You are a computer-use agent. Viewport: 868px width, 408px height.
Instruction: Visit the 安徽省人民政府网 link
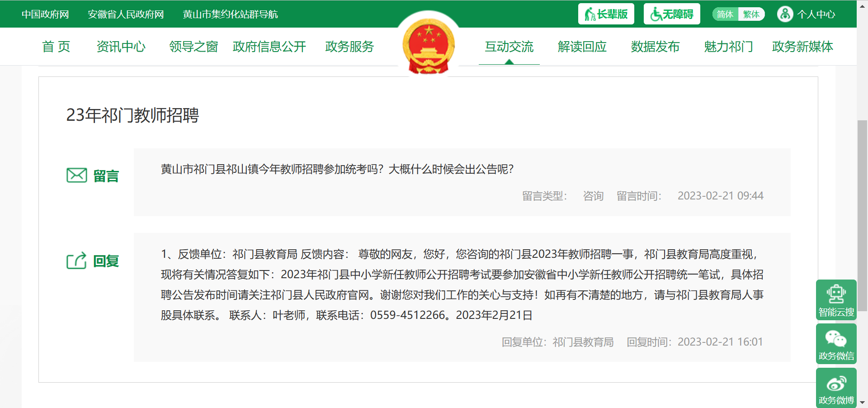[126, 14]
